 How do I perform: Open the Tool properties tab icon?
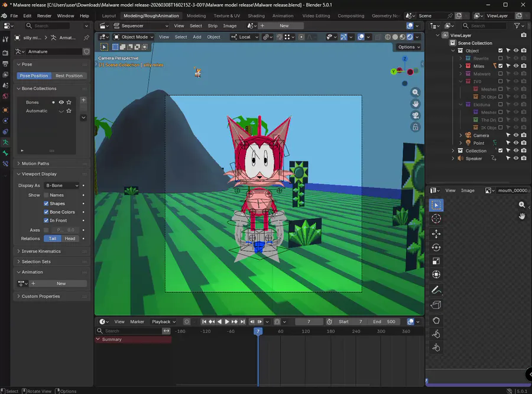point(5,40)
